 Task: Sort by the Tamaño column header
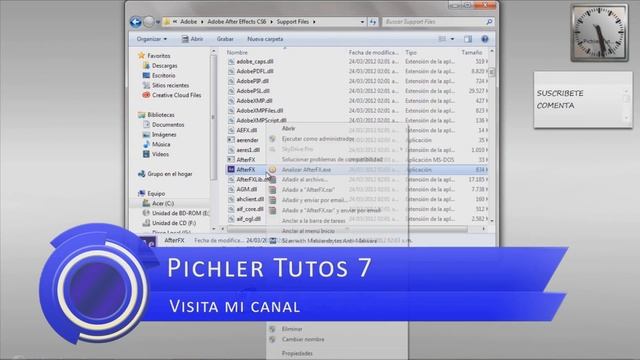471,52
